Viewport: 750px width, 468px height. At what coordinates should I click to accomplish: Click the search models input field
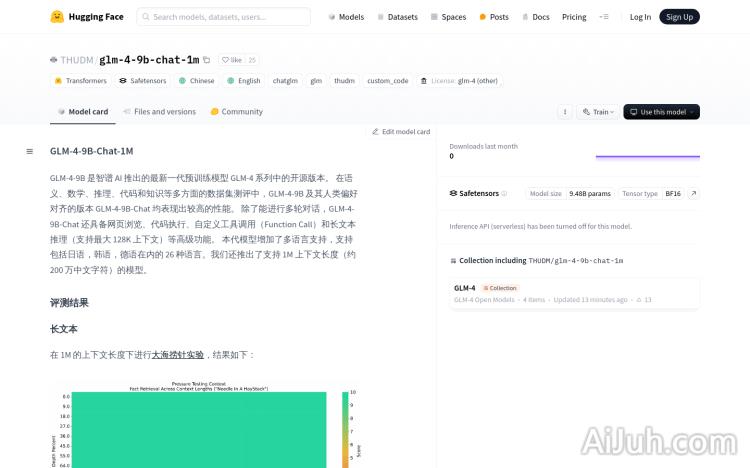click(x=237, y=17)
